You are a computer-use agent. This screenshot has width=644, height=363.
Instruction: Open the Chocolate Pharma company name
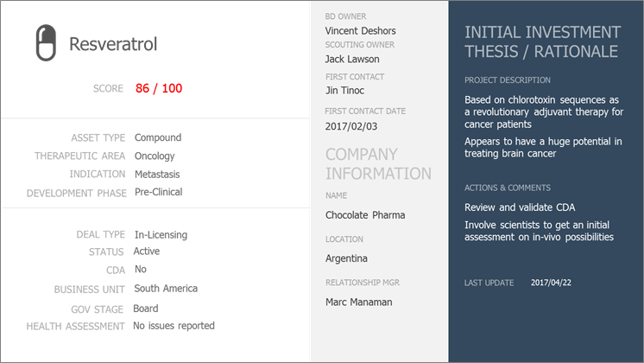tap(365, 215)
